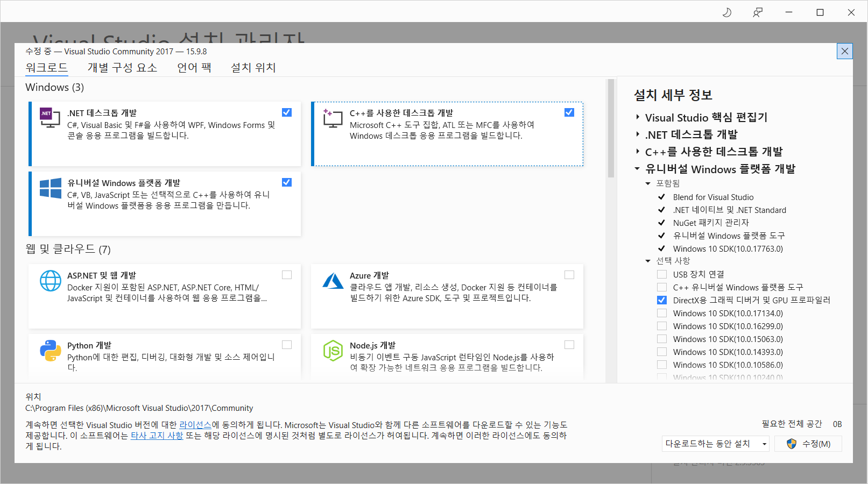
Task: Uncheck the 유니버설 Windows 플랫폼 개발 workload checkbox
Action: pyautogui.click(x=287, y=182)
